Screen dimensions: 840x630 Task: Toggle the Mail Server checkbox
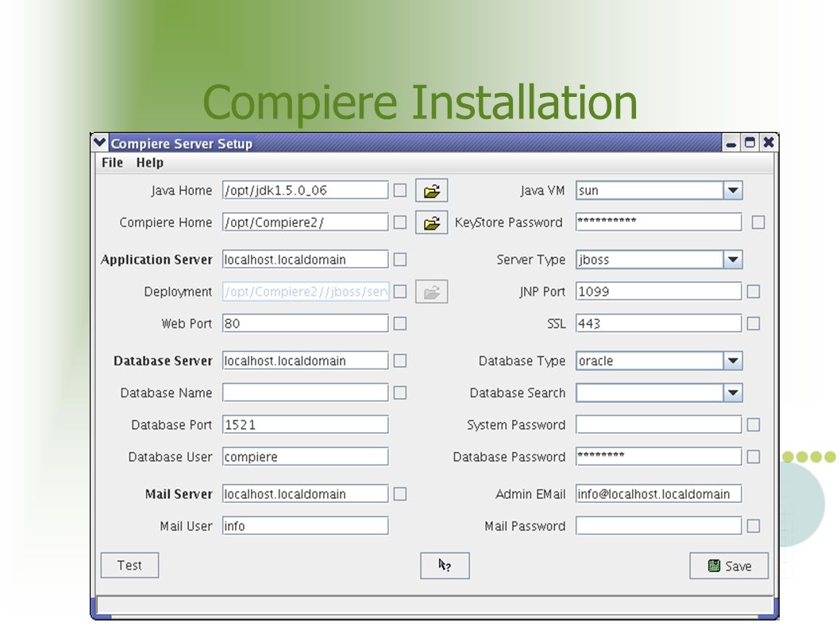click(x=399, y=494)
